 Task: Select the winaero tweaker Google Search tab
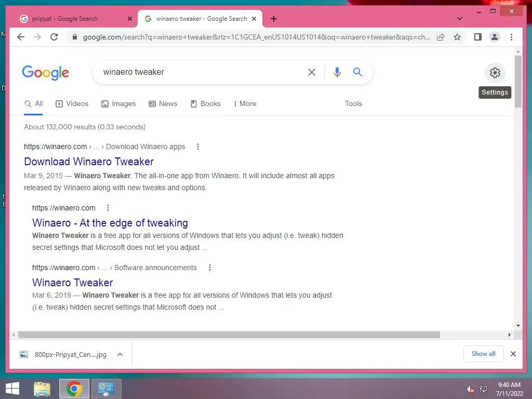200,19
